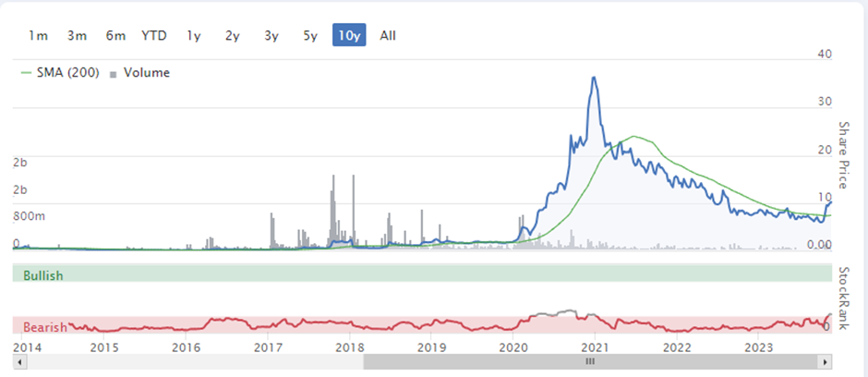Click the active 10y range button

coord(349,35)
